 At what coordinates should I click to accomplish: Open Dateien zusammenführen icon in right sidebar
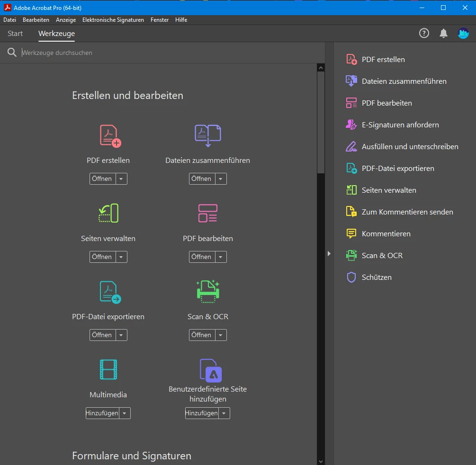click(x=351, y=81)
